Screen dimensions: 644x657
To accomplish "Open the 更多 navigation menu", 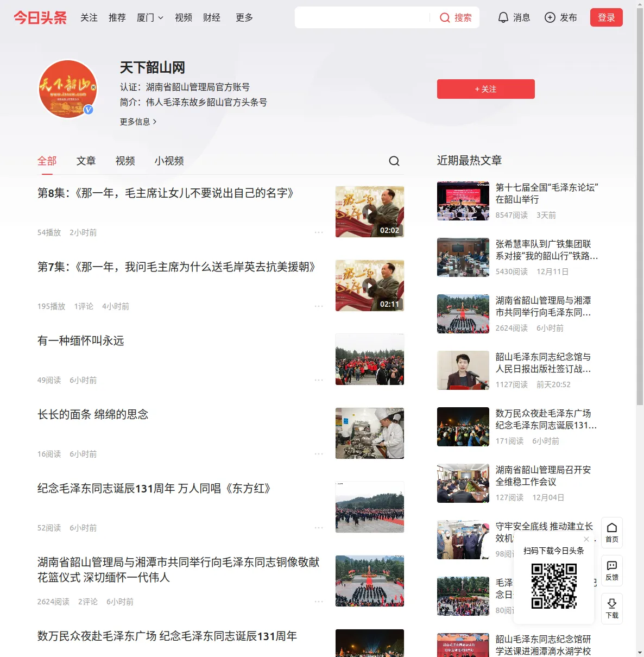I will click(244, 18).
